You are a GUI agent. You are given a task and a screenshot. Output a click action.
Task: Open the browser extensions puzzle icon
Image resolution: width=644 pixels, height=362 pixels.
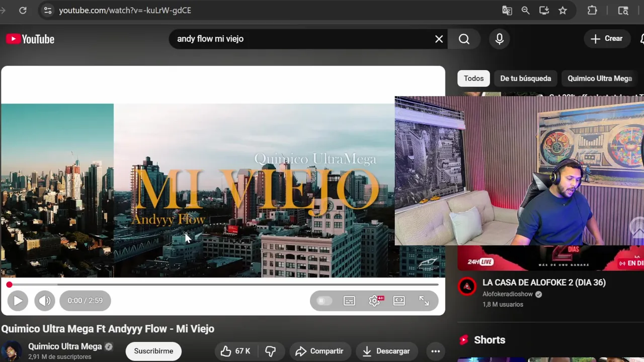pos(592,10)
